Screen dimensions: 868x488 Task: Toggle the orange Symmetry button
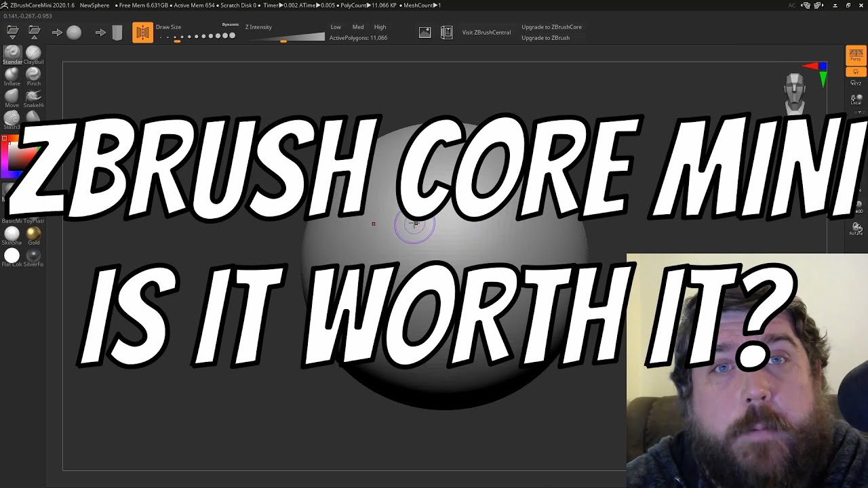142,32
